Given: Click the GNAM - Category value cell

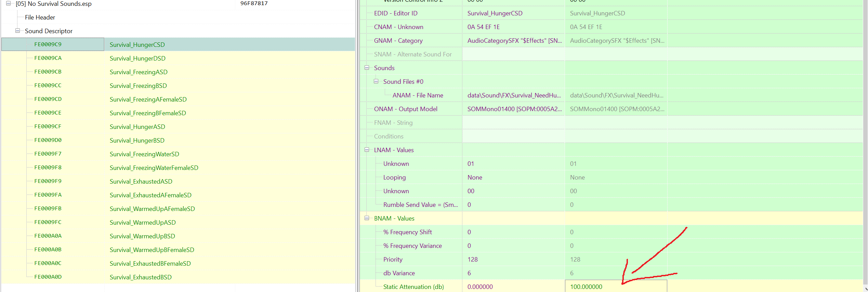Looking at the screenshot, I should point(514,41).
